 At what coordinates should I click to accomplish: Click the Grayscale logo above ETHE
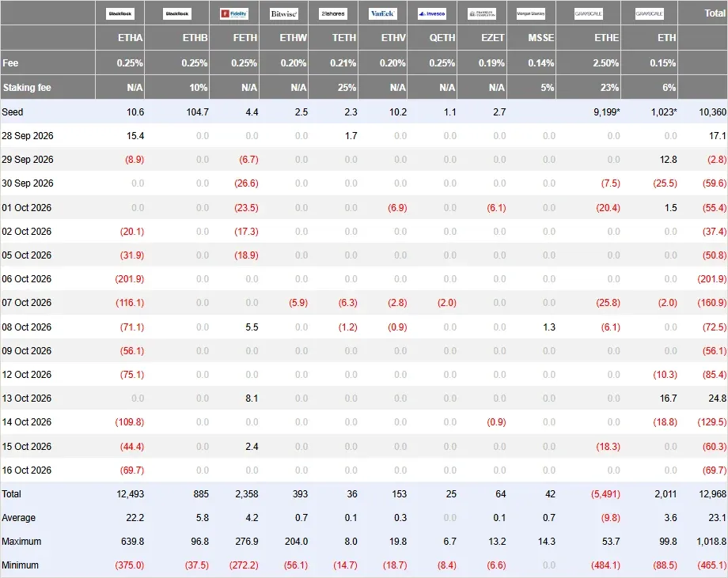pyautogui.click(x=588, y=13)
